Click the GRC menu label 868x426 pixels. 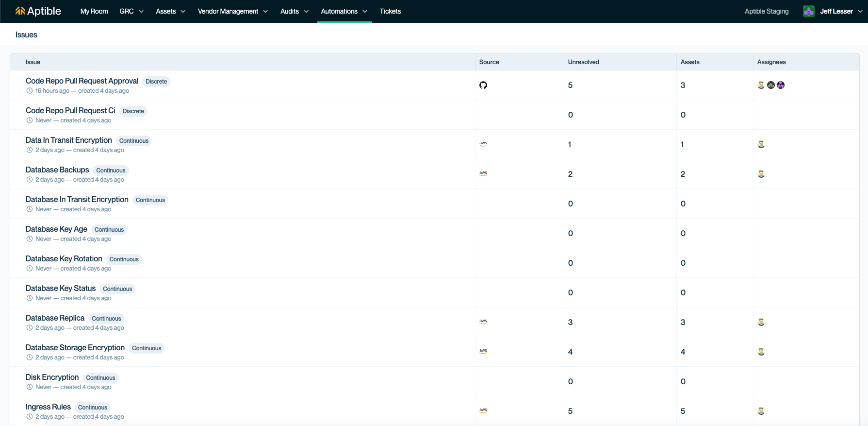coord(127,11)
